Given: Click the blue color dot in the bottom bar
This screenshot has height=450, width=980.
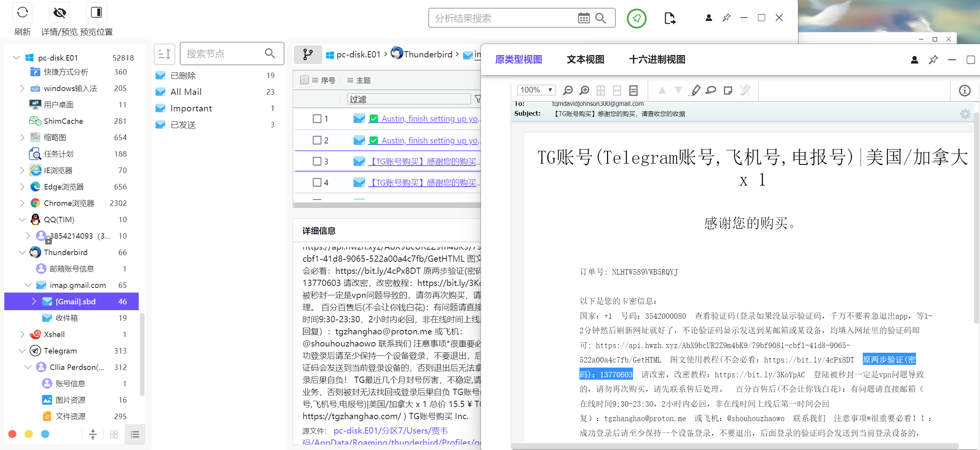Looking at the screenshot, I should click(45, 434).
